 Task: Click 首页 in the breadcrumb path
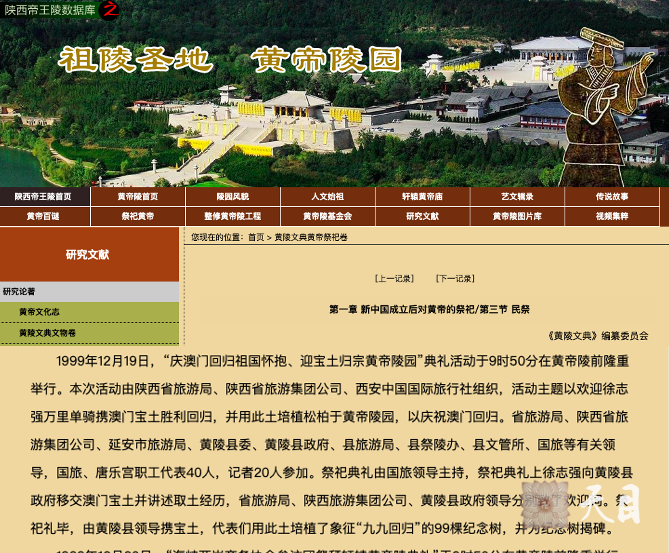pyautogui.click(x=257, y=238)
